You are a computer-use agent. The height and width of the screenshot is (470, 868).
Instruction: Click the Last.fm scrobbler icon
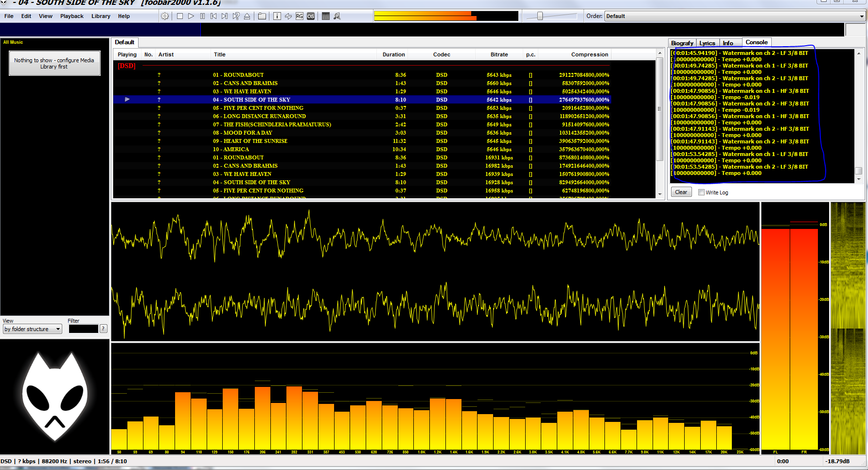pyautogui.click(x=311, y=16)
